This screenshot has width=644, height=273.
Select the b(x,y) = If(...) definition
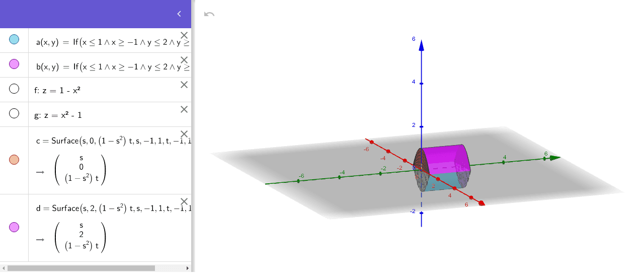(113, 66)
